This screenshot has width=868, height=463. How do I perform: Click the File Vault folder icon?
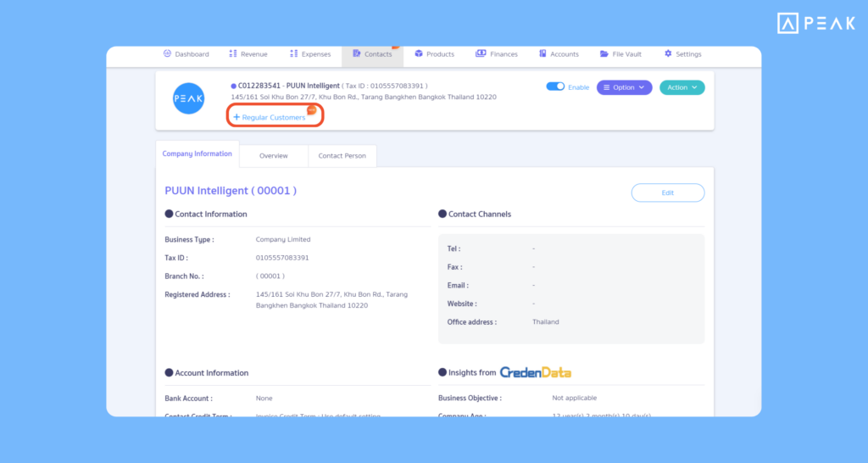click(x=604, y=53)
